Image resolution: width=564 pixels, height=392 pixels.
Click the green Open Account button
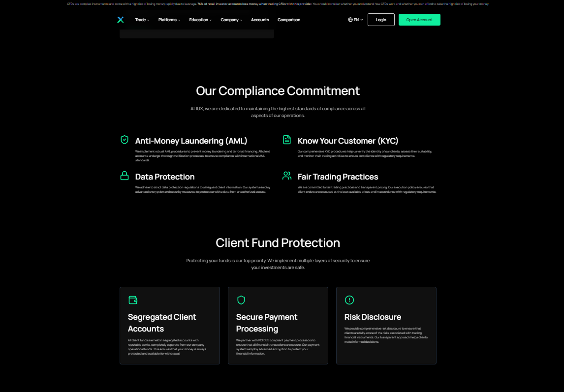[x=419, y=20]
